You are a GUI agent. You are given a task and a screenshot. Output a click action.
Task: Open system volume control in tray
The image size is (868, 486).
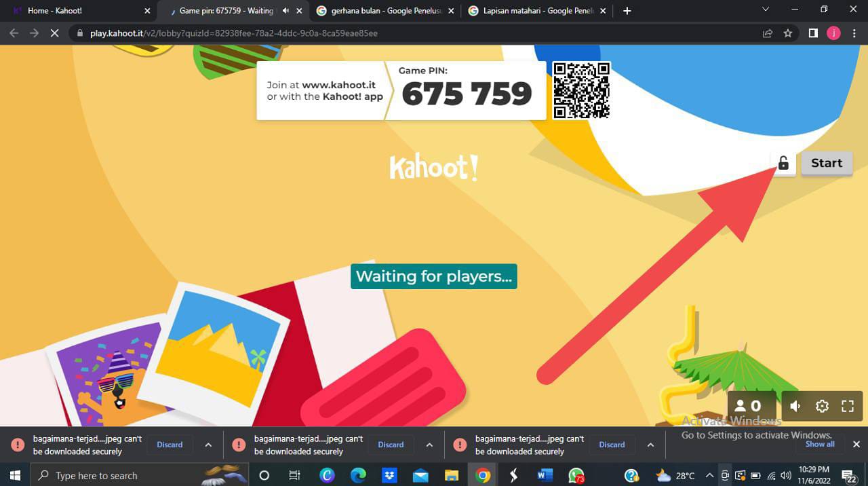click(786, 475)
